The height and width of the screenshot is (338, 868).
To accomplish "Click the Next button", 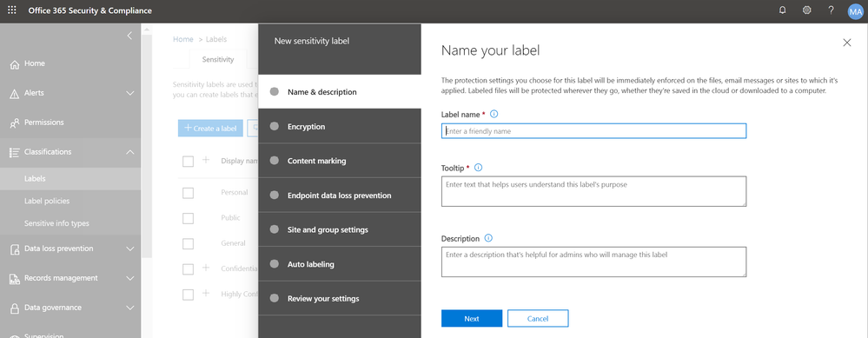I will click(x=472, y=319).
